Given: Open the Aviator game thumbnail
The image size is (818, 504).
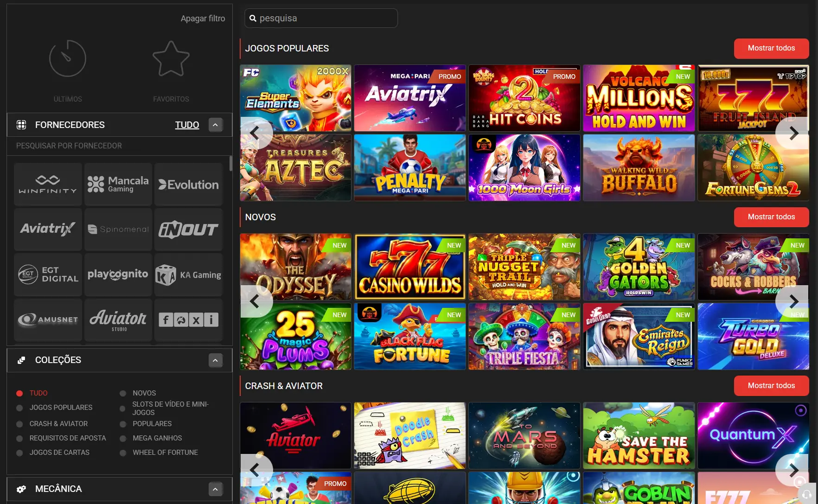Looking at the screenshot, I should tap(295, 435).
